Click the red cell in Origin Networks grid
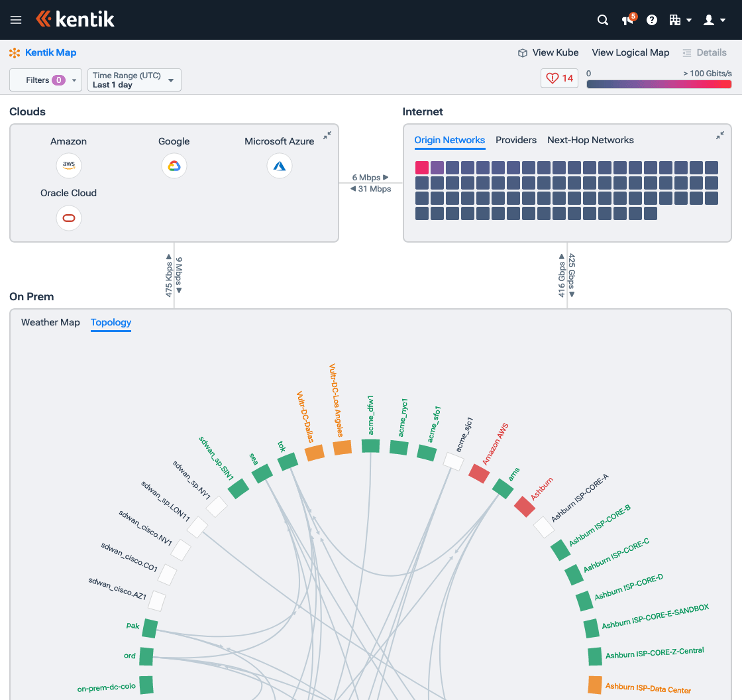The width and height of the screenshot is (742, 700). pos(421,167)
